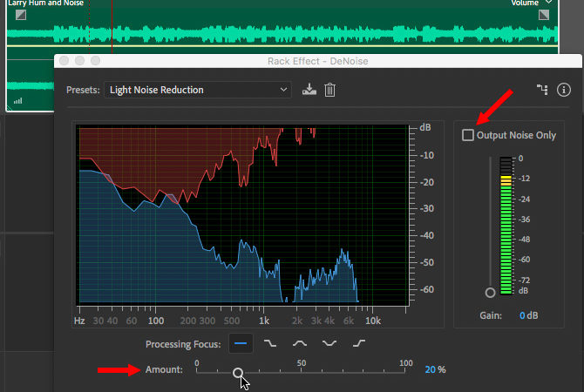Click the "Rack Effect - DeNoise" title text
This screenshot has height=392, width=584.
317,61
